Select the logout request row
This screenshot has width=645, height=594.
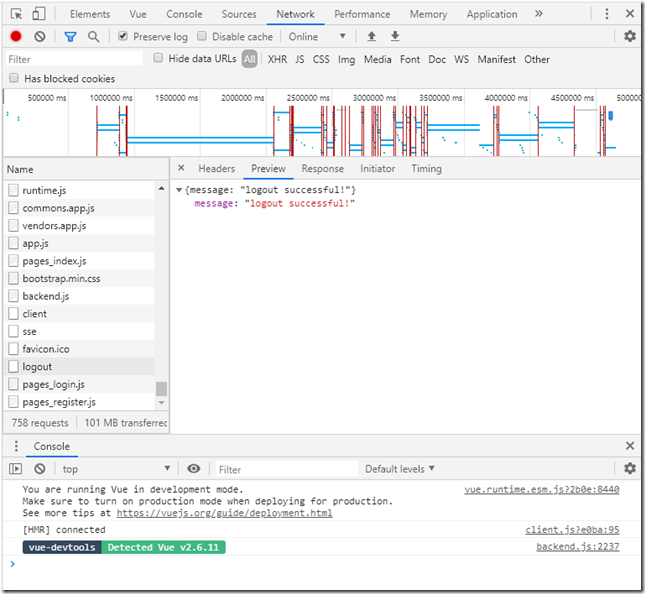81,366
